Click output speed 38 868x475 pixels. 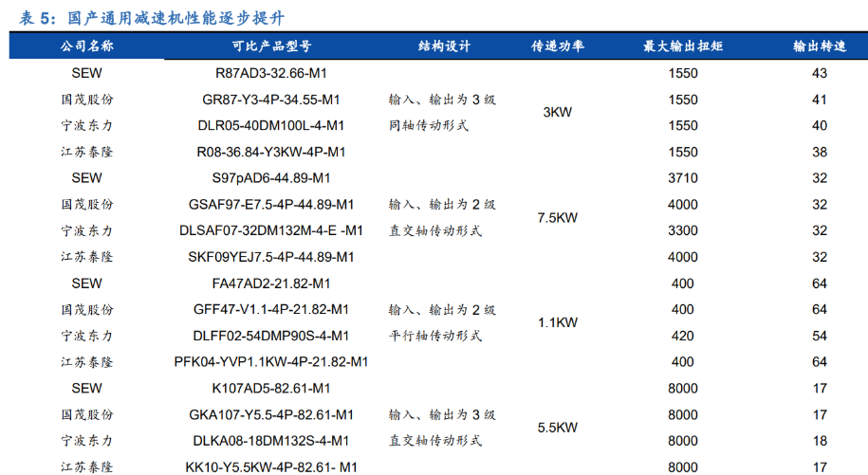(x=820, y=152)
